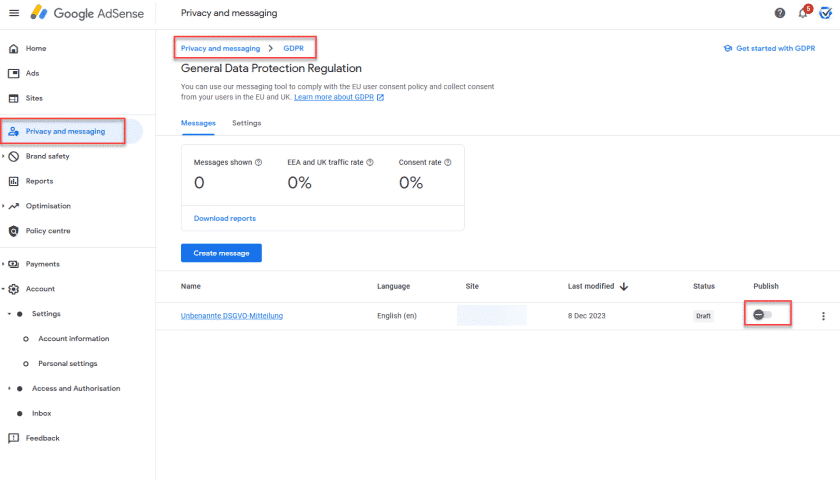The width and height of the screenshot is (840, 480).
Task: Open the Download reports link
Action: click(x=224, y=218)
